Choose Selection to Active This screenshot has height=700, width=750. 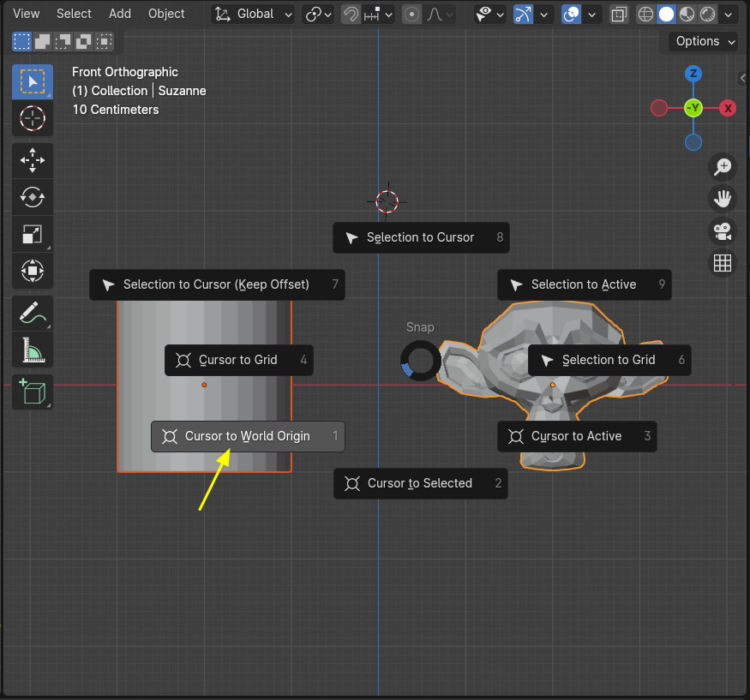coord(585,285)
